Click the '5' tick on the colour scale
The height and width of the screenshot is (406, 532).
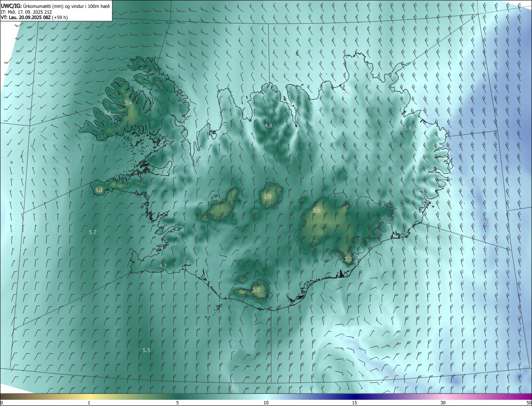click(177, 403)
